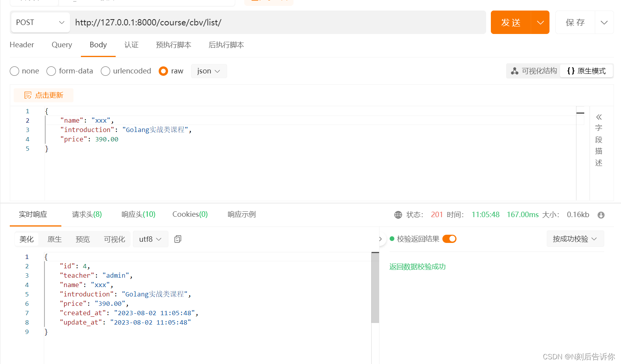
Task: Open the 响应示例 tab
Action: pyautogui.click(x=242, y=214)
